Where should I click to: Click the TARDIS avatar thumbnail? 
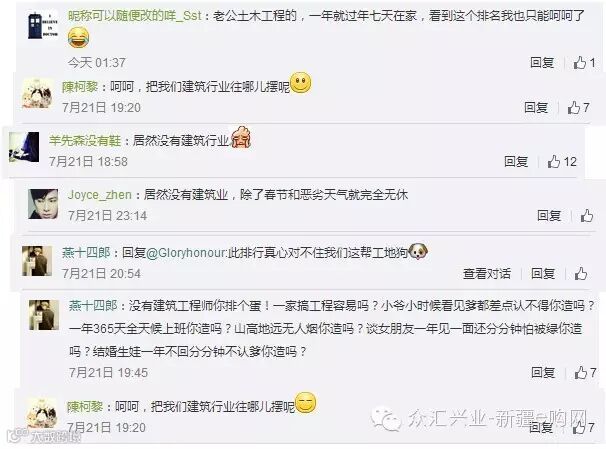43,24
